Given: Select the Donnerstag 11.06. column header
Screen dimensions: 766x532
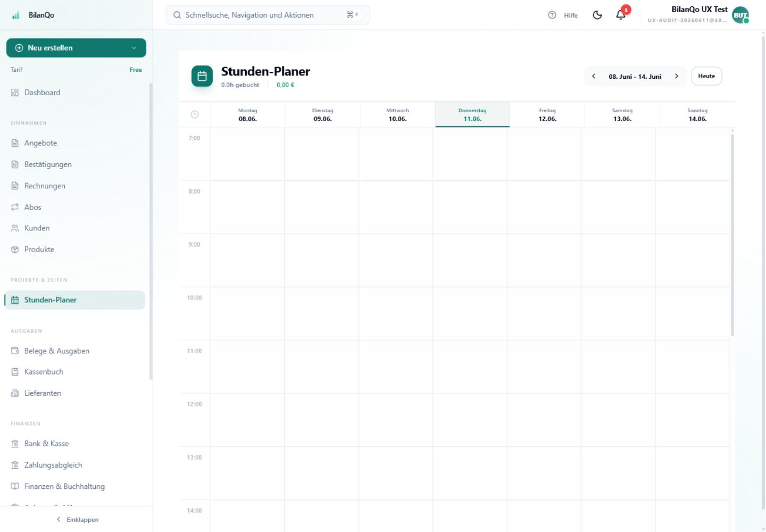Looking at the screenshot, I should pyautogui.click(x=472, y=115).
